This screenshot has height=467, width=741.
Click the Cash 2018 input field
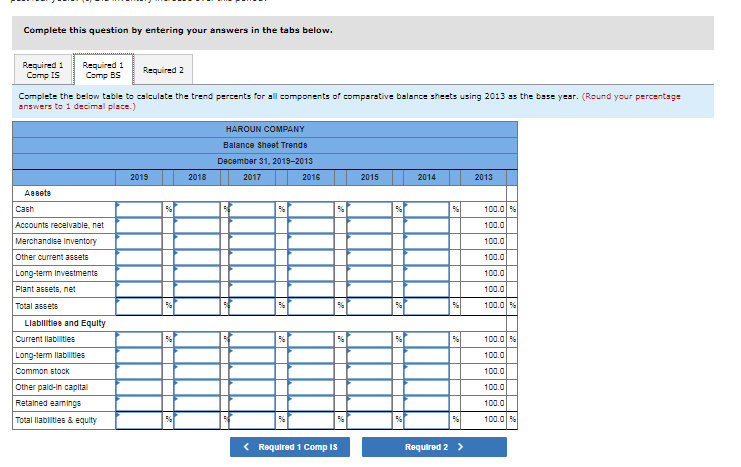pos(197,209)
